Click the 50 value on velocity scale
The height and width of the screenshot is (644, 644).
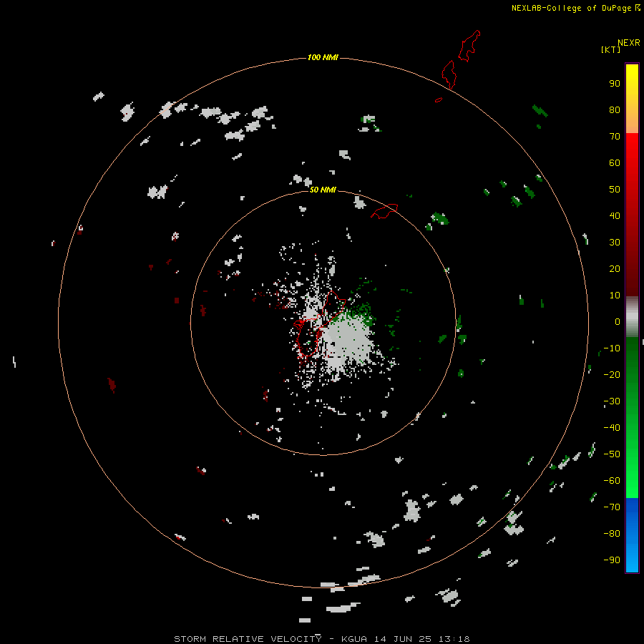[615, 190]
